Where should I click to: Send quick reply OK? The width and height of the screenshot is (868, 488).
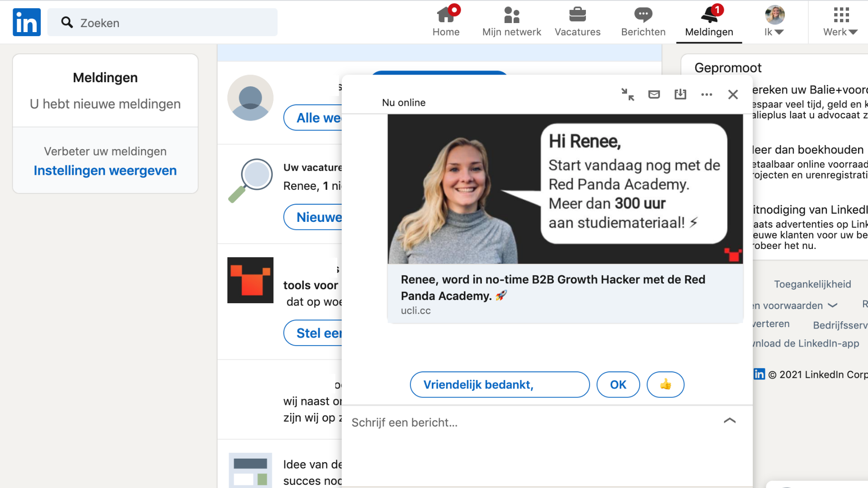pyautogui.click(x=618, y=385)
